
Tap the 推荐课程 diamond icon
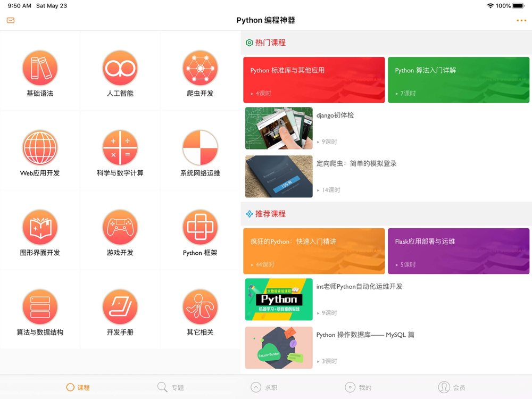click(x=250, y=214)
